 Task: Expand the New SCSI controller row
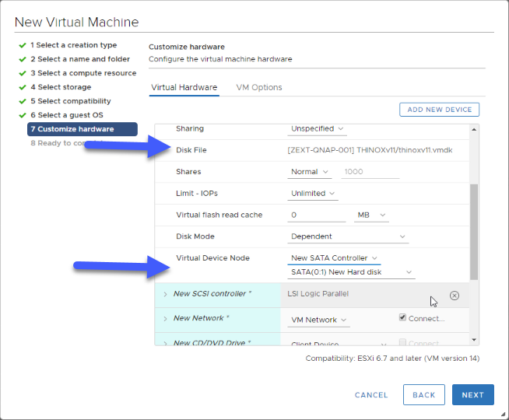click(x=165, y=294)
